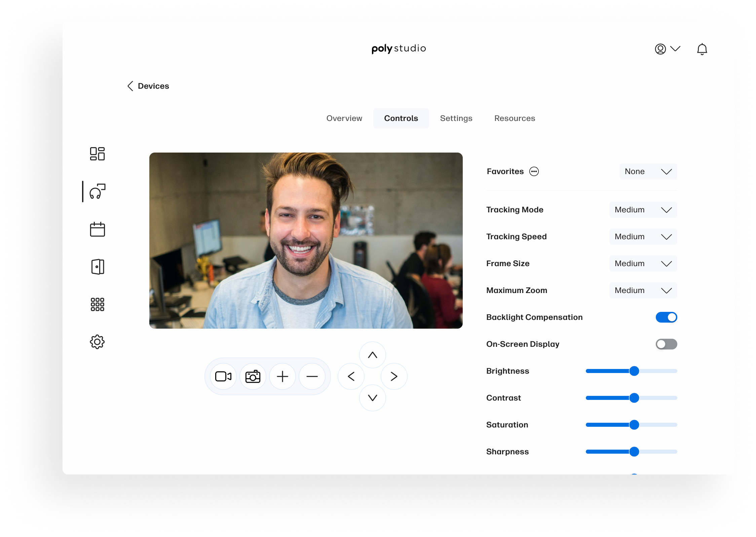Viewport: 756px width, 537px height.
Task: Open the rooms panel in sidebar
Action: [97, 266]
